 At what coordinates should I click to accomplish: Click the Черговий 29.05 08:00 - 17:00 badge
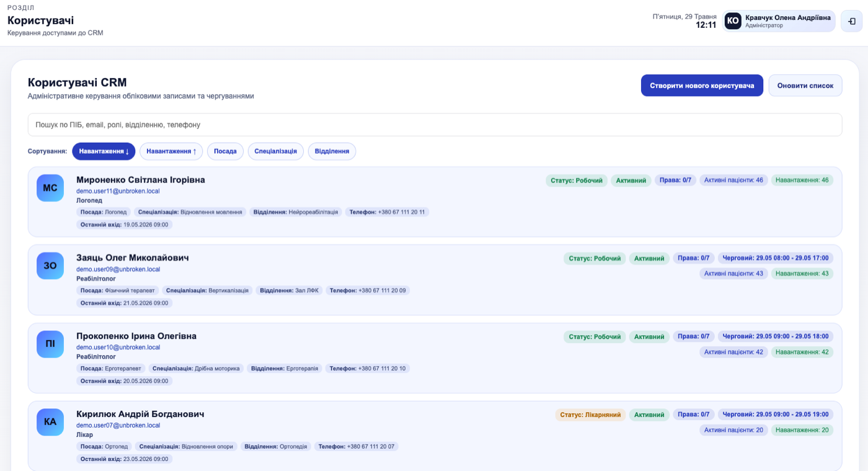coord(776,258)
